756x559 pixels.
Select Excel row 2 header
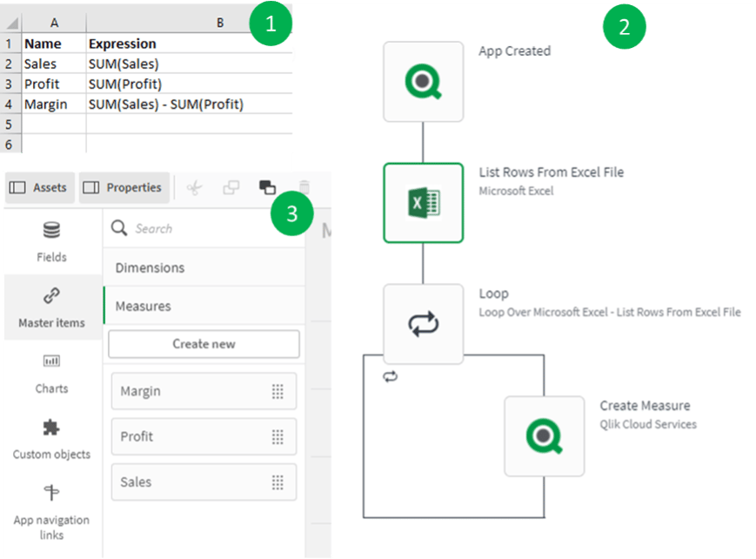coord(10,64)
